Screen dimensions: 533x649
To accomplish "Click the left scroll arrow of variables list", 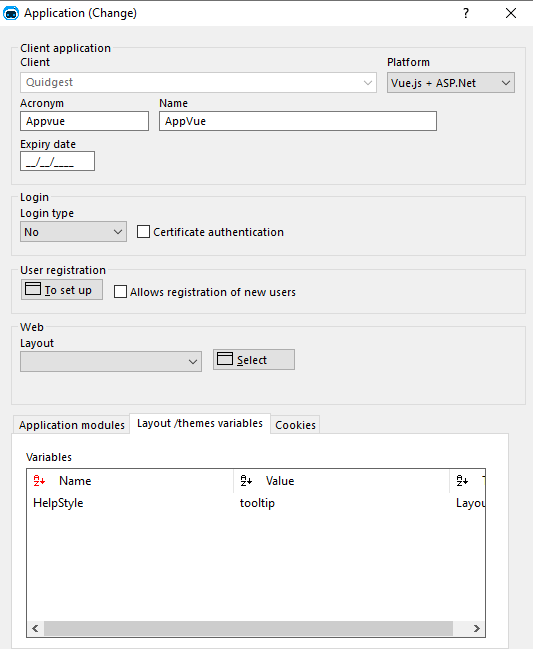I will pyautogui.click(x=36, y=628).
